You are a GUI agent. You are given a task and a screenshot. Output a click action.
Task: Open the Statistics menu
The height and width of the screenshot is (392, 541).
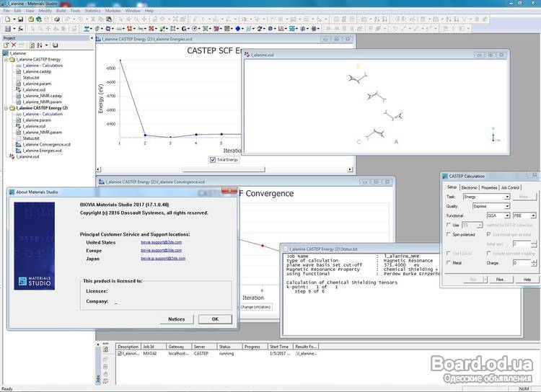pyautogui.click(x=92, y=11)
